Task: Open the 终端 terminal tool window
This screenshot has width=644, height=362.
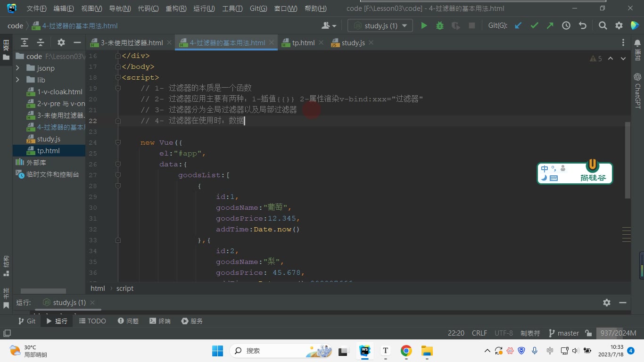Action: (160, 321)
